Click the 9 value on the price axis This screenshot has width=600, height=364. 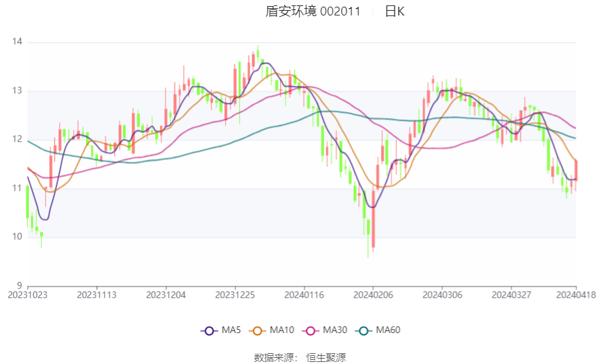point(19,285)
